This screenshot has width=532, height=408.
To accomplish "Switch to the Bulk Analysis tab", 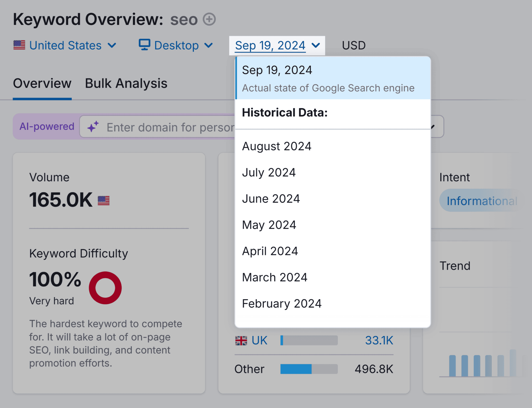I will [126, 83].
